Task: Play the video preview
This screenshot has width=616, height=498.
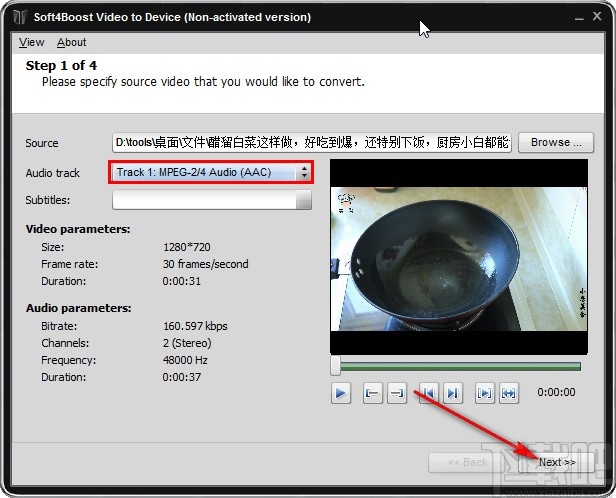Action: pyautogui.click(x=341, y=393)
